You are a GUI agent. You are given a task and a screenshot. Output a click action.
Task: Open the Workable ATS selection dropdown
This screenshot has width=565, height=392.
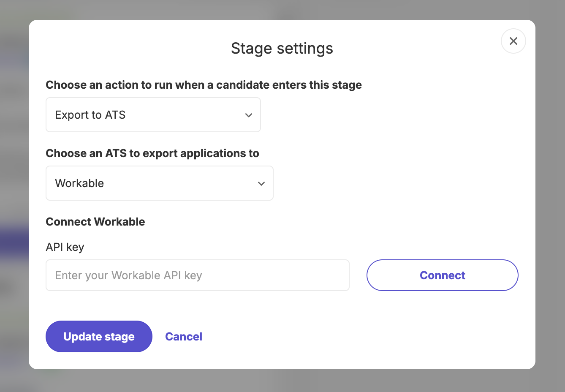tap(160, 183)
